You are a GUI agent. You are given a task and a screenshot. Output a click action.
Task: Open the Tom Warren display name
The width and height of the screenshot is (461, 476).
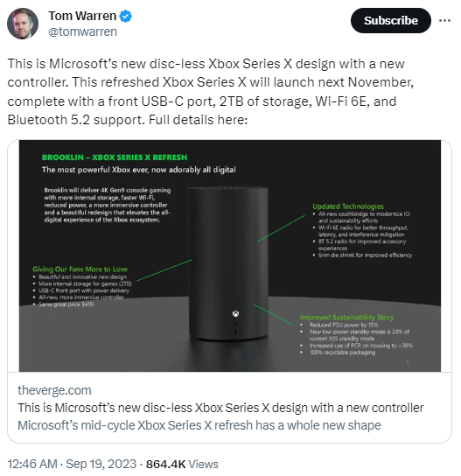point(82,16)
